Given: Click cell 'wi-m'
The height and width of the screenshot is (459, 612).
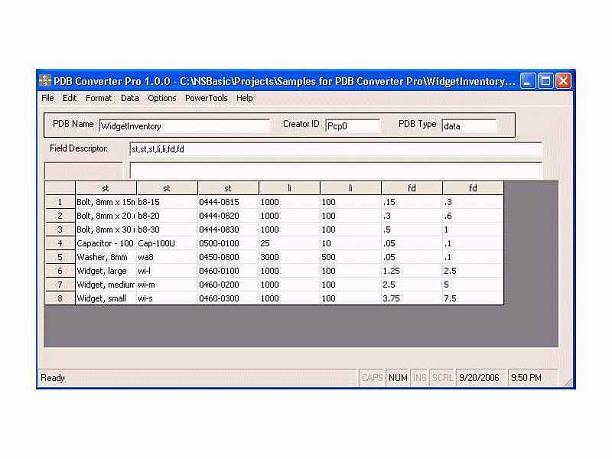Looking at the screenshot, I should (167, 285).
